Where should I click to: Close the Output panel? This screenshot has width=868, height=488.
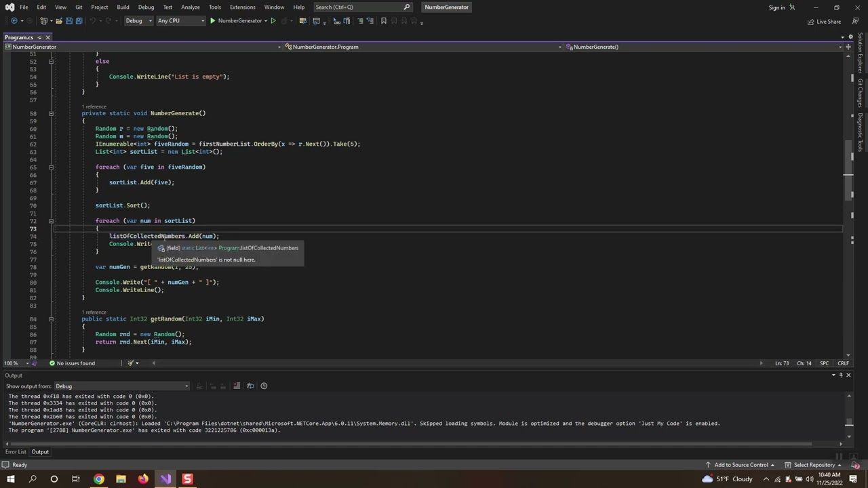click(x=848, y=375)
